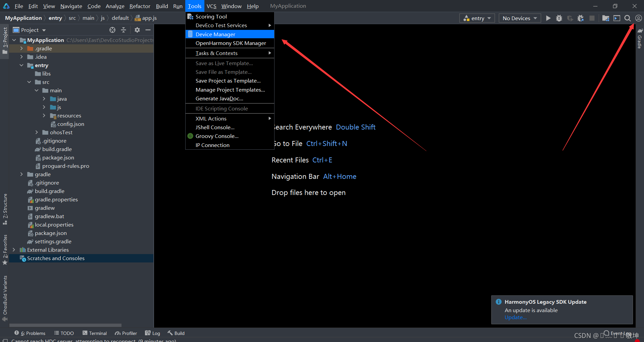This screenshot has height=342, width=644.
Task: Run the app with the play button
Action: (548, 18)
